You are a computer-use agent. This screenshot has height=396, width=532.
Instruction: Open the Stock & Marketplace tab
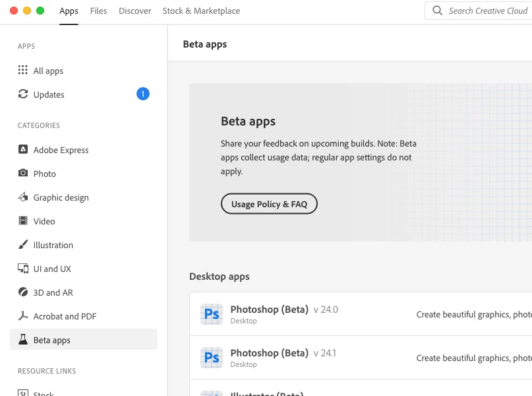coord(201,11)
